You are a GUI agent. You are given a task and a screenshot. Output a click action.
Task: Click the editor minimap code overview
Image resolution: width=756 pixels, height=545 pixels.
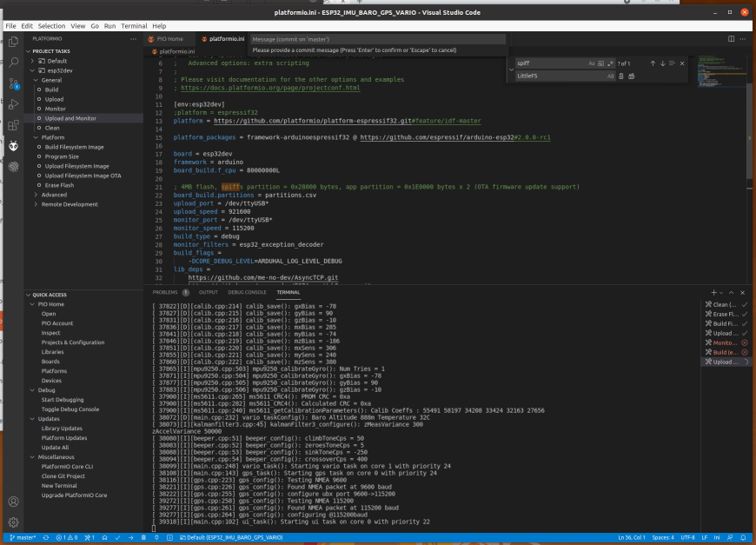(722, 71)
